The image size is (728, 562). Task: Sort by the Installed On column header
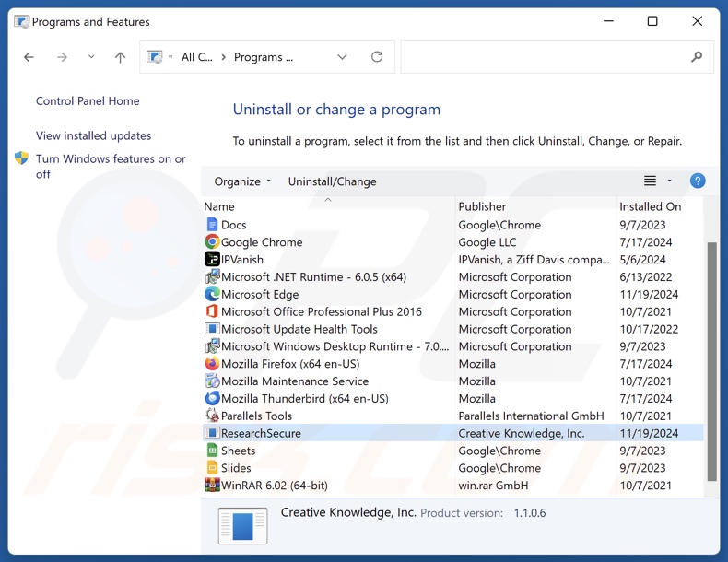pyautogui.click(x=659, y=206)
